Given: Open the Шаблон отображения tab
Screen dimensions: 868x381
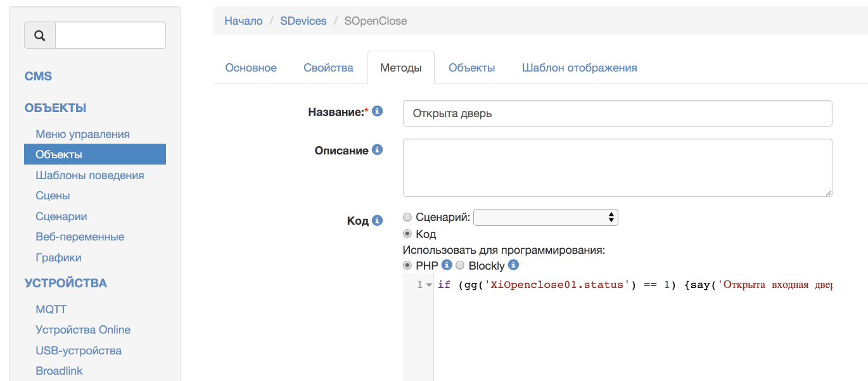Looking at the screenshot, I should pyautogui.click(x=579, y=68).
